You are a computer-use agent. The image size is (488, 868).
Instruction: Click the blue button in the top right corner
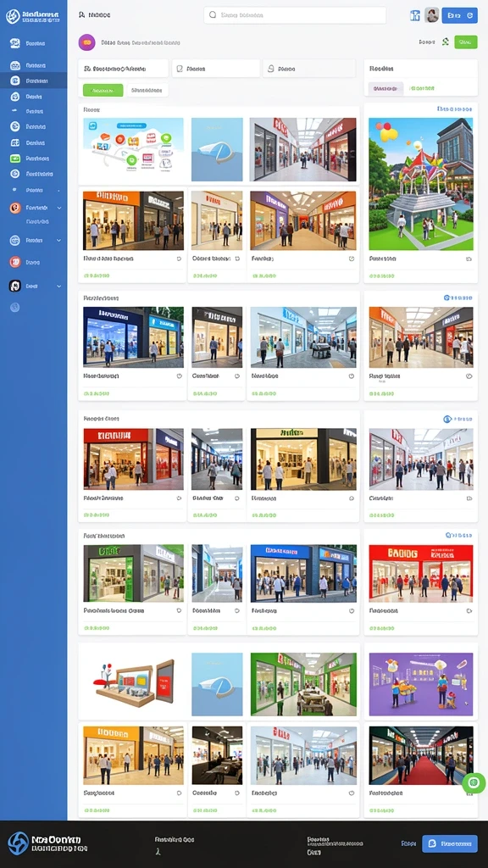pyautogui.click(x=459, y=15)
